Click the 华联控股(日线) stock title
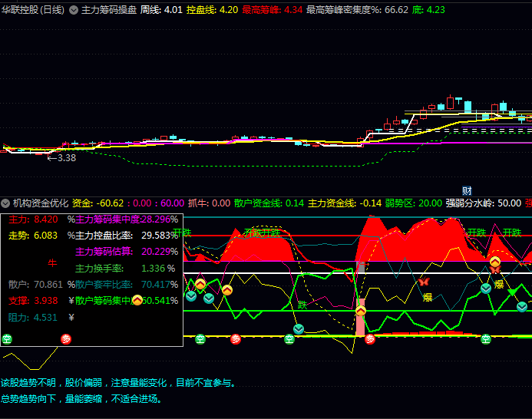 pyautogui.click(x=33, y=10)
